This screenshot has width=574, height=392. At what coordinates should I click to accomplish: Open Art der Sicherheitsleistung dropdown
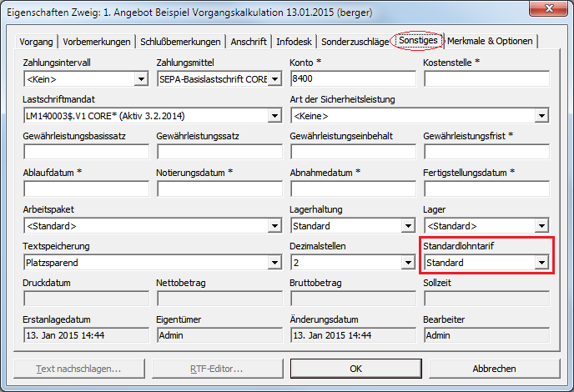(x=541, y=116)
